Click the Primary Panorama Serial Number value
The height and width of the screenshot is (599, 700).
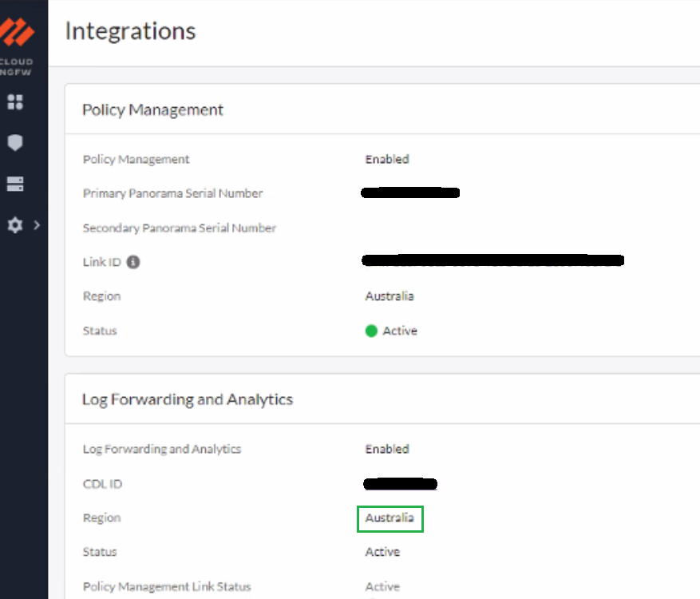click(x=410, y=192)
